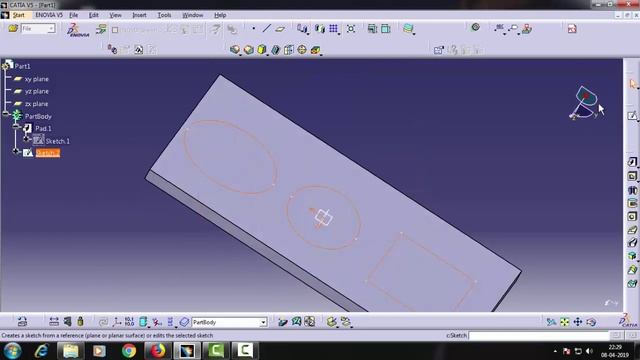The width and height of the screenshot is (640, 360).
Task: Click the compass at top right of viewport
Action: click(x=584, y=102)
